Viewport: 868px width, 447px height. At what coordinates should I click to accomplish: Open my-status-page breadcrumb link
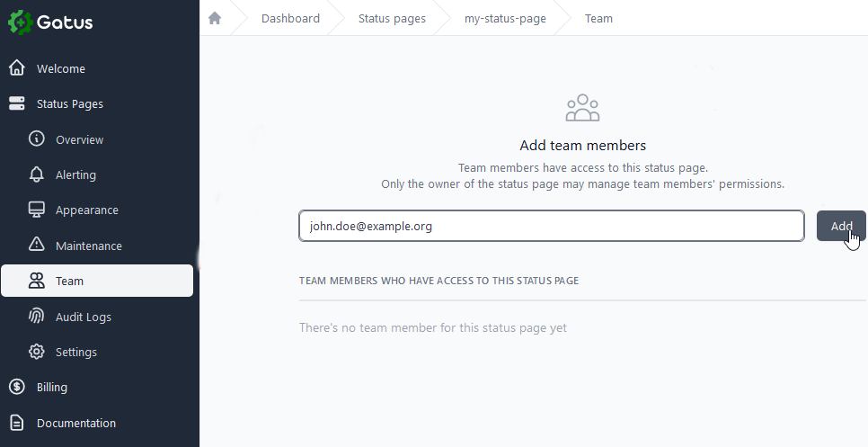point(505,18)
